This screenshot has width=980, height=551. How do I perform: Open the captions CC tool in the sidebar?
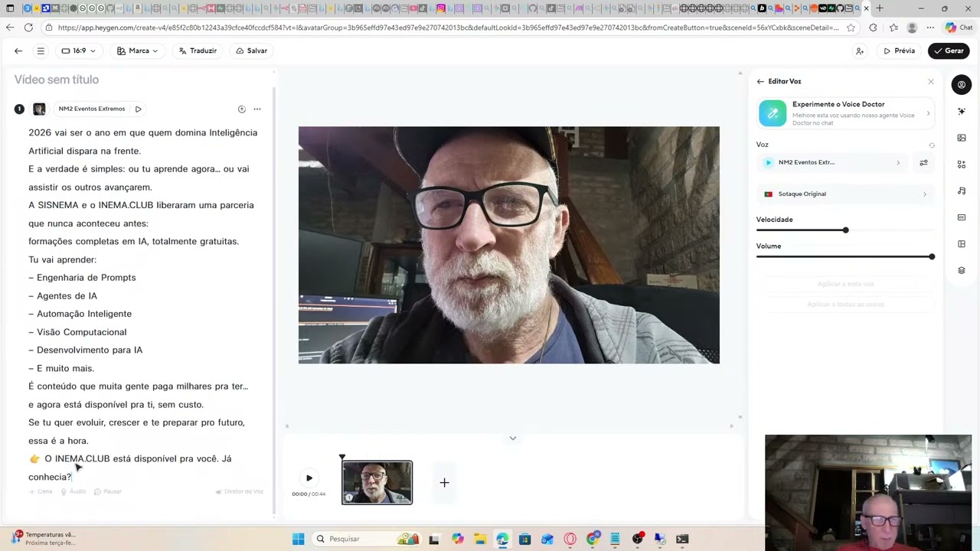962,217
